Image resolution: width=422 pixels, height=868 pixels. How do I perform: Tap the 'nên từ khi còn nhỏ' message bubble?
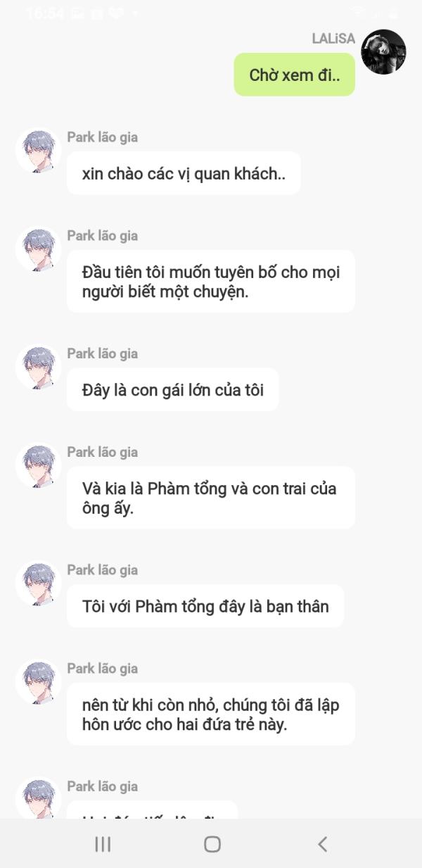(x=211, y=714)
